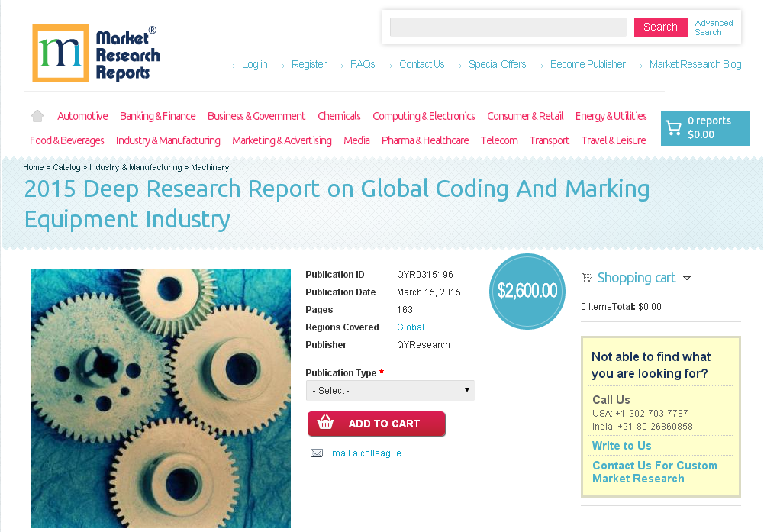The height and width of the screenshot is (532, 764).
Task: Select Travel & Leisure category
Action: [x=614, y=140]
